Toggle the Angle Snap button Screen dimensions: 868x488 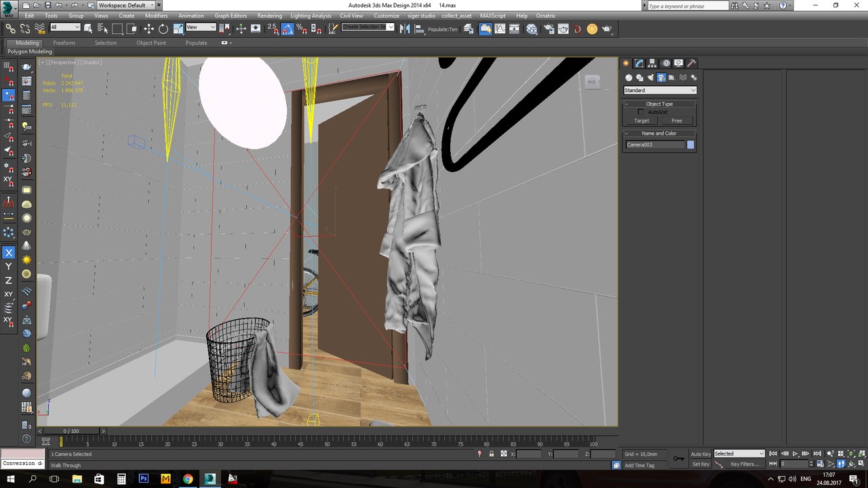coord(288,29)
